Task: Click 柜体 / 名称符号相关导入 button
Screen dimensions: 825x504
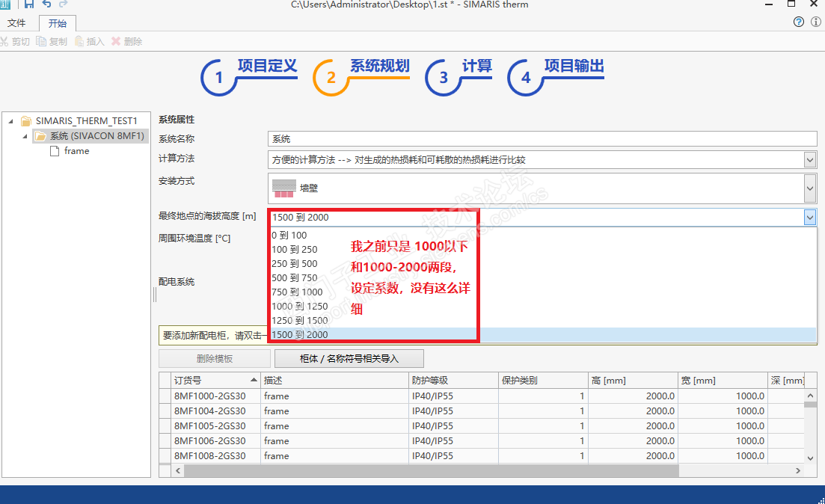Action: pyautogui.click(x=349, y=359)
